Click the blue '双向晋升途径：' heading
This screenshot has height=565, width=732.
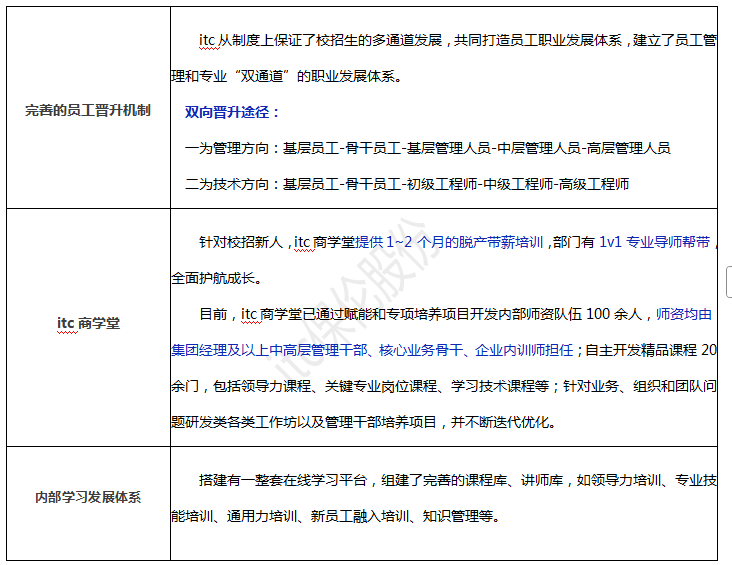[233, 112]
